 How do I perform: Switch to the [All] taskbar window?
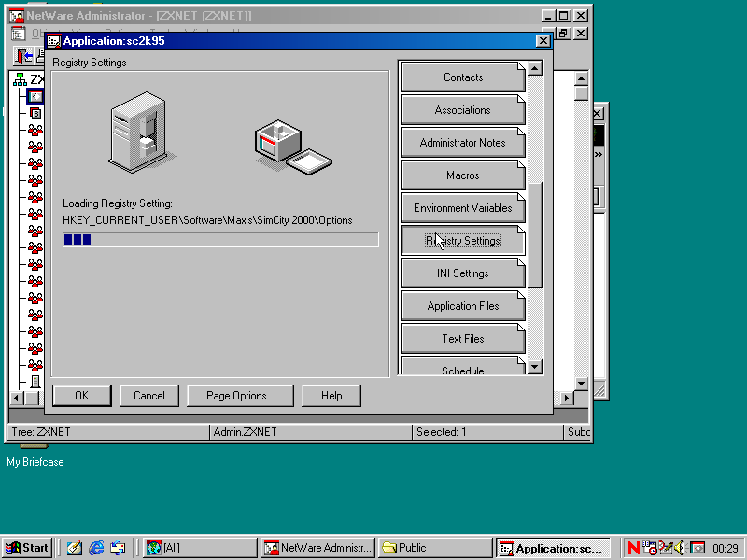point(199,548)
